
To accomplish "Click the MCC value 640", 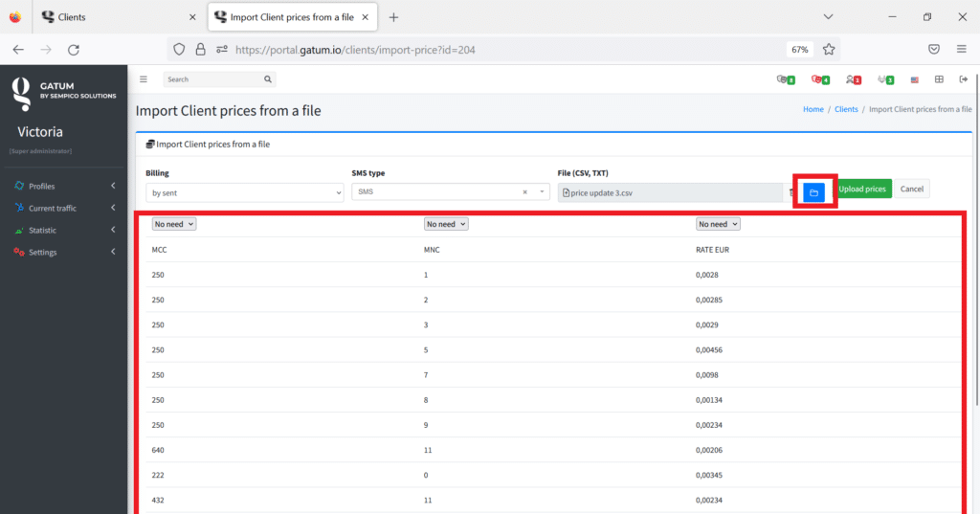I will click(x=158, y=450).
